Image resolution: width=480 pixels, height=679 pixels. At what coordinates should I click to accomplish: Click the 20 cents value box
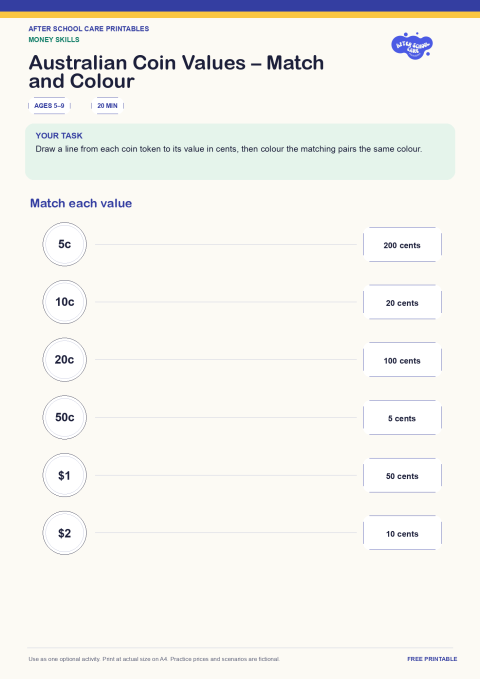point(402,302)
